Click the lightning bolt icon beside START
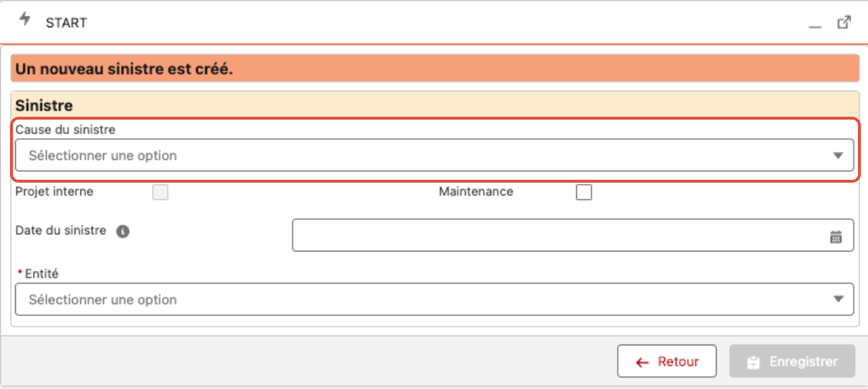The height and width of the screenshot is (389, 868). pos(26,19)
